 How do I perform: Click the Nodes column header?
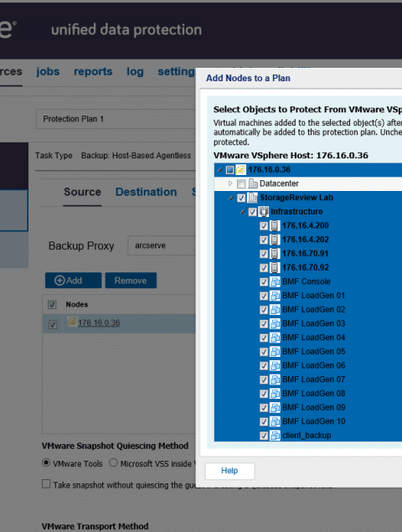77,304
